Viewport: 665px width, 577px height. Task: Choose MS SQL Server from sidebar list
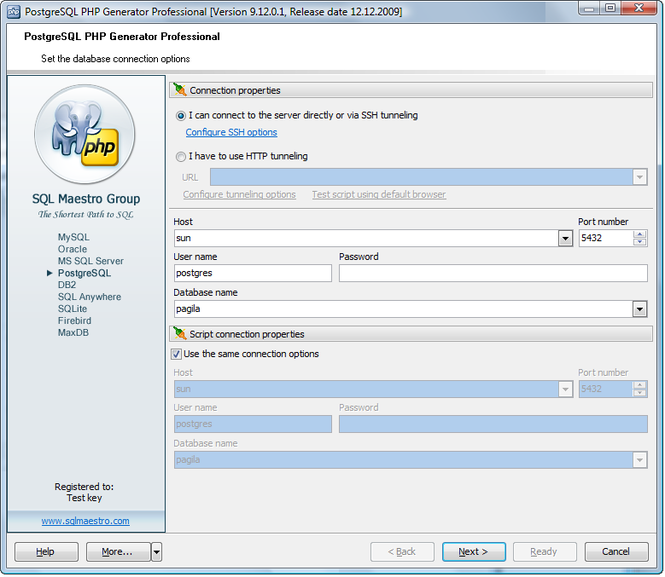pos(90,261)
